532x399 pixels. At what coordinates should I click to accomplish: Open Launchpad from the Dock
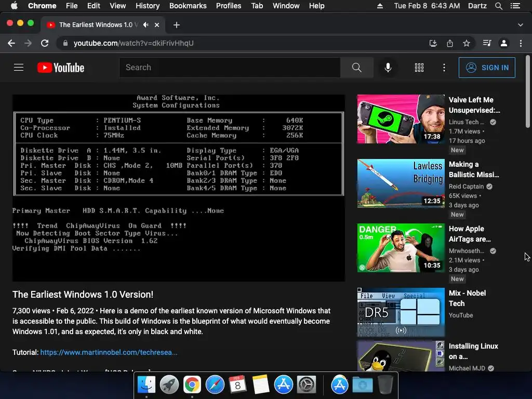point(169,385)
